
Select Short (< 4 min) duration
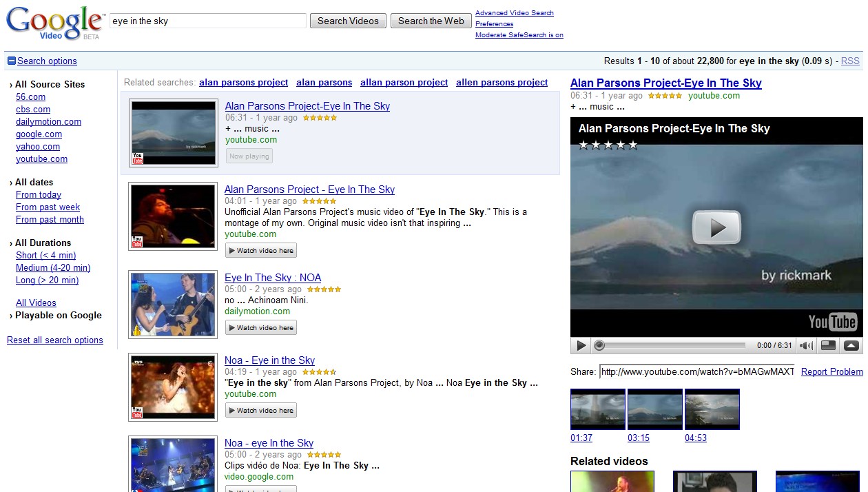[x=46, y=256]
